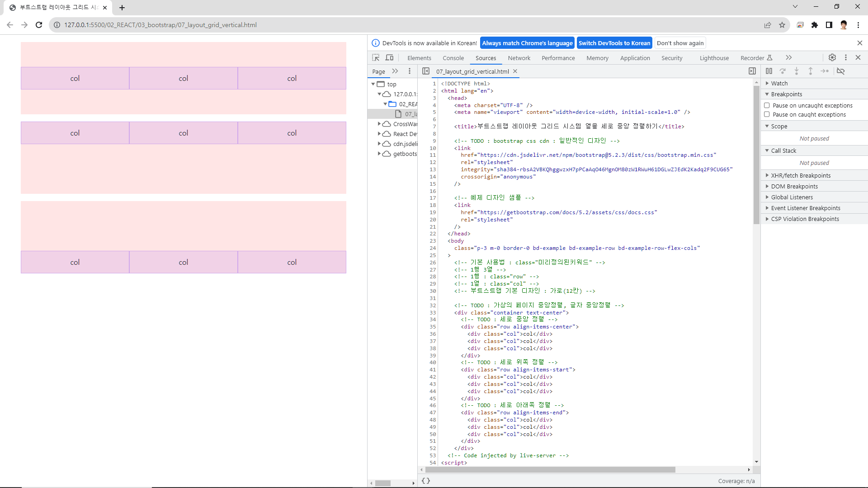Expand the DOM Breakpoints section
The image size is (868, 488).
click(x=794, y=186)
